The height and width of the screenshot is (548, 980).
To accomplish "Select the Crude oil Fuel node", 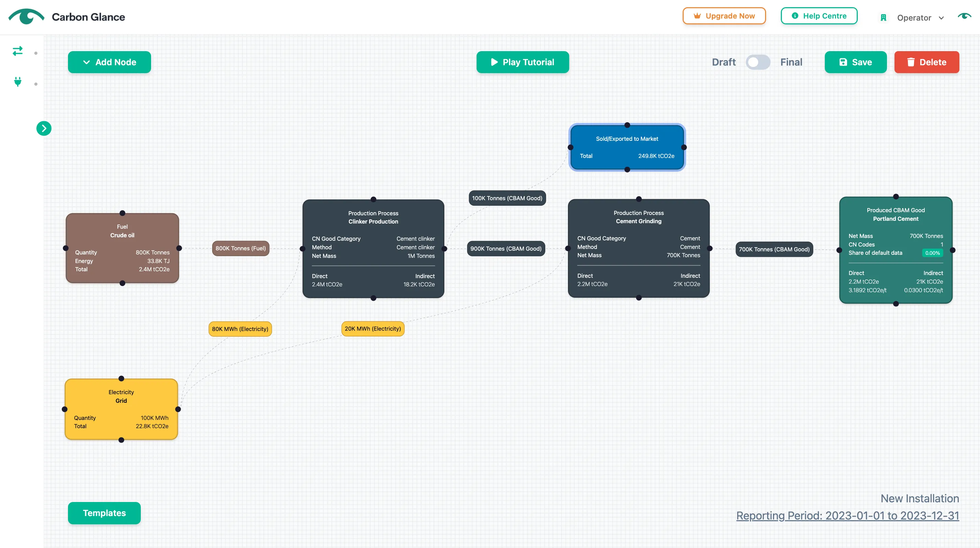I will 123,248.
